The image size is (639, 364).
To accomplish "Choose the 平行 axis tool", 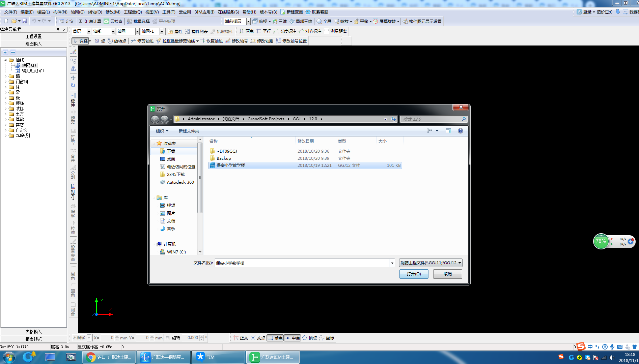I will tap(263, 31).
